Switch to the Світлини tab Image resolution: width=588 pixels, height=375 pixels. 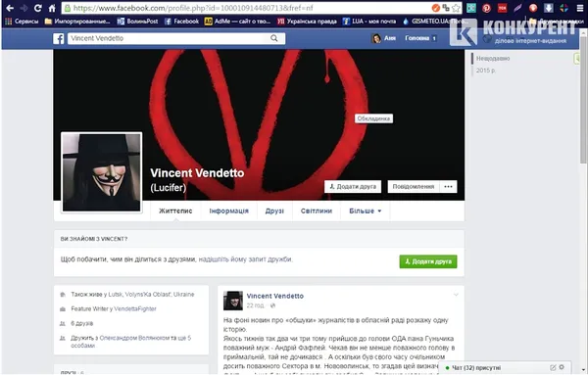pyautogui.click(x=317, y=211)
